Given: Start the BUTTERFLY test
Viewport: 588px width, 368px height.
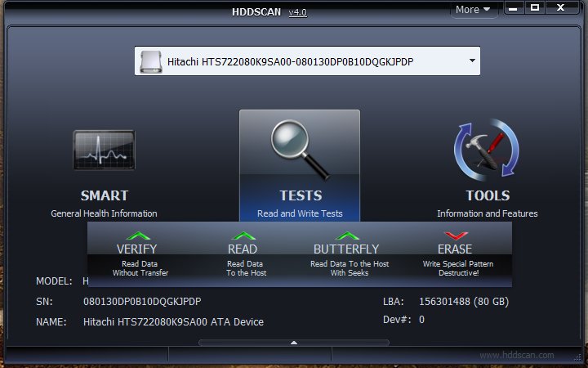Looking at the screenshot, I should click(x=346, y=249).
